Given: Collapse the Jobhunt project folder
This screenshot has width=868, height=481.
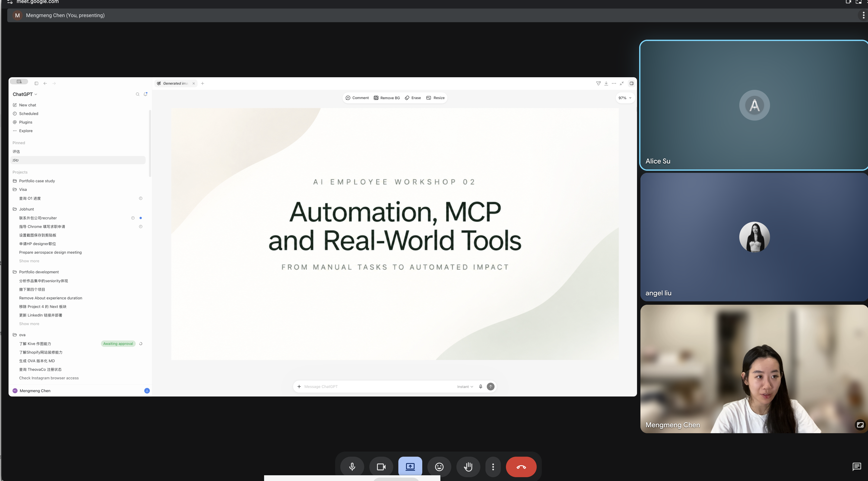Looking at the screenshot, I should [x=23, y=209].
